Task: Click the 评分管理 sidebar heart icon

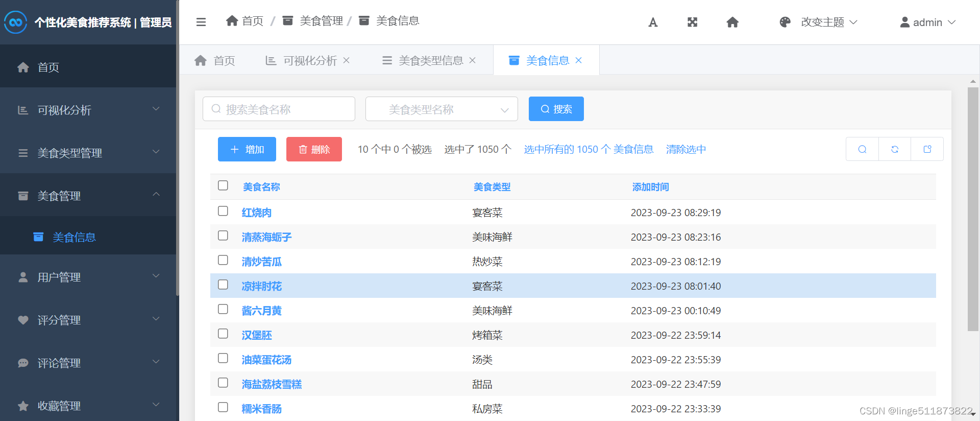Action: click(x=23, y=320)
